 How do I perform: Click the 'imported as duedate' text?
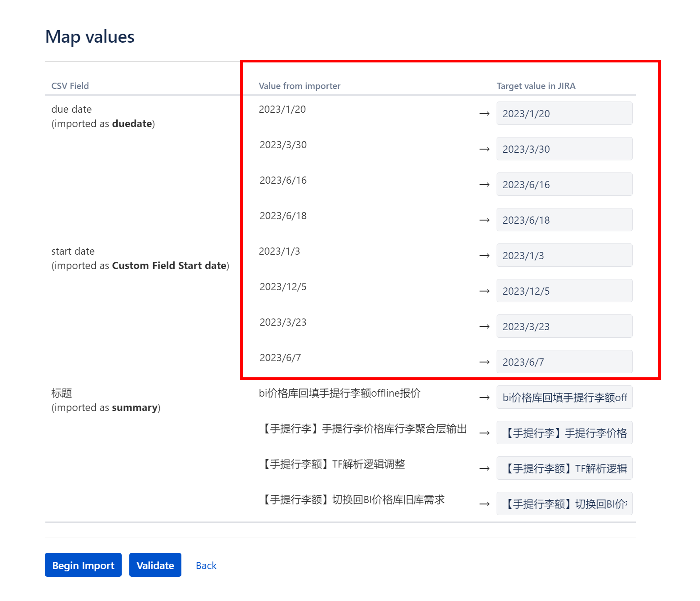(x=103, y=124)
